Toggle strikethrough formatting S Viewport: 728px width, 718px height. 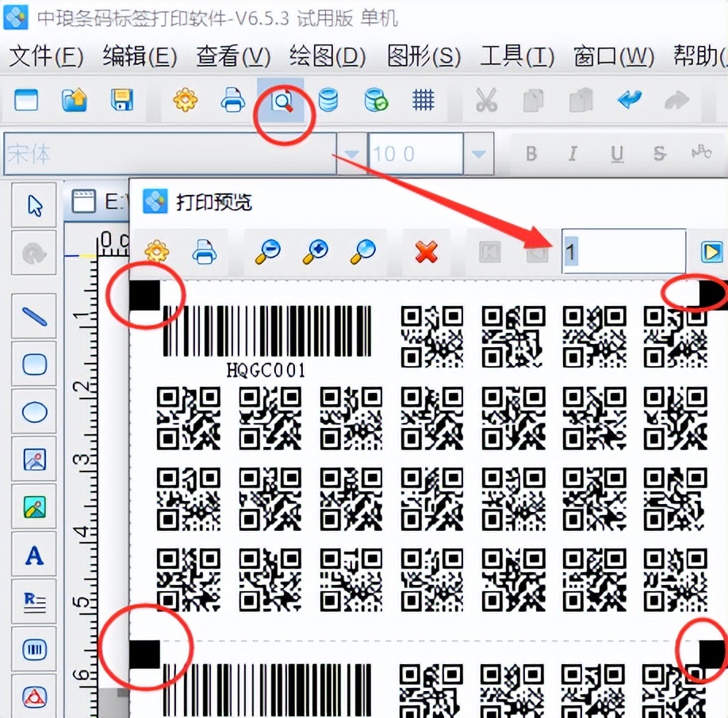tap(659, 154)
